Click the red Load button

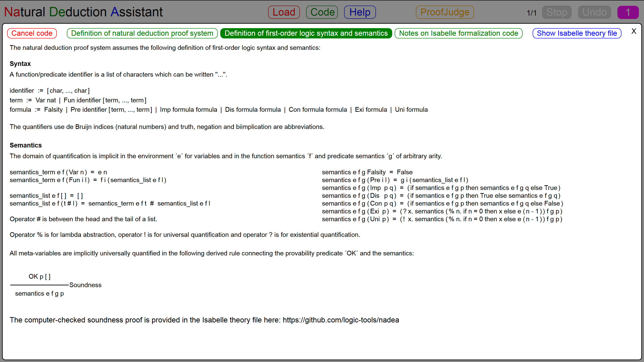[284, 12]
